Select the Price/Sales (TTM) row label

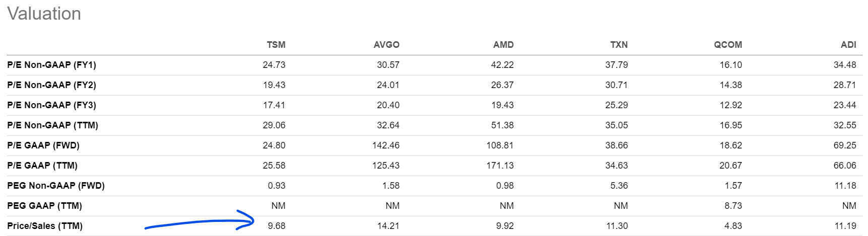tap(45, 226)
